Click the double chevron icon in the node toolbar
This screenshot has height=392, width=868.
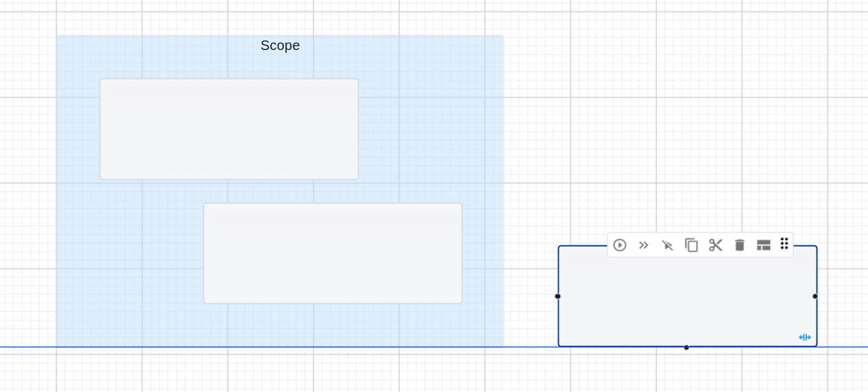pos(644,245)
